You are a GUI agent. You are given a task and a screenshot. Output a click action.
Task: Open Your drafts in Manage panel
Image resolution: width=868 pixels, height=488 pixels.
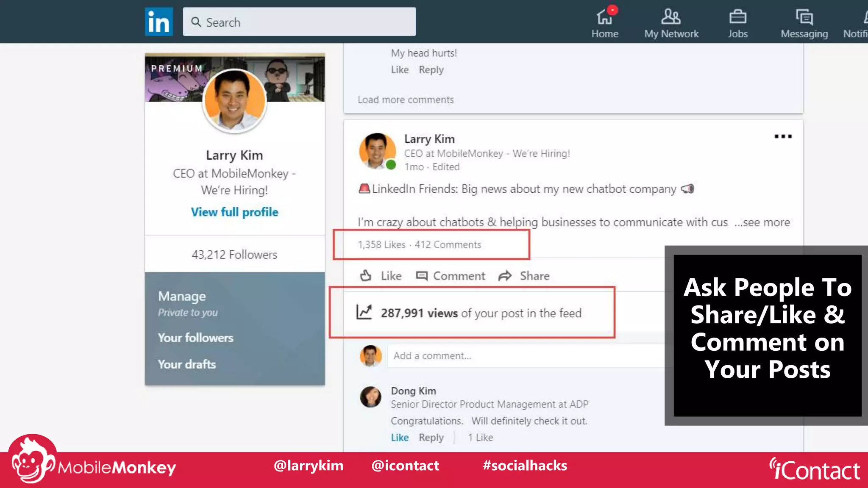[187, 364]
